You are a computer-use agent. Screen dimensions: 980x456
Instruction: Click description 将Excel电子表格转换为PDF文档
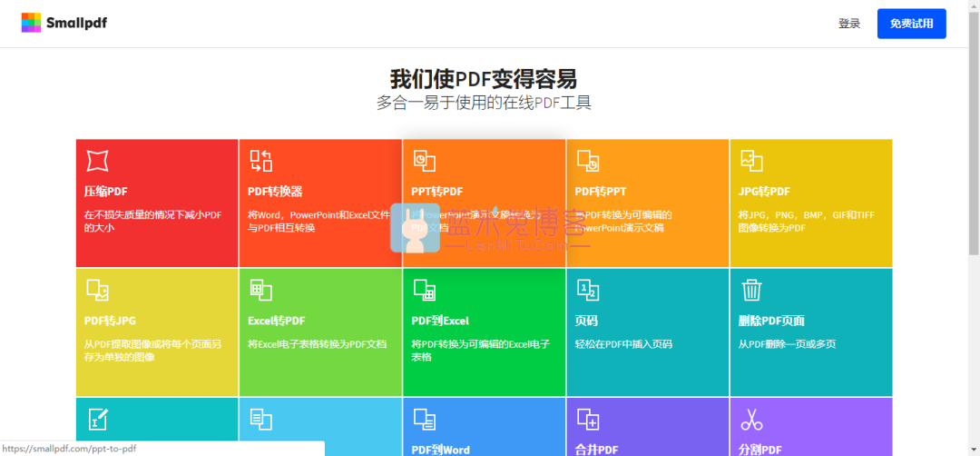click(317, 344)
